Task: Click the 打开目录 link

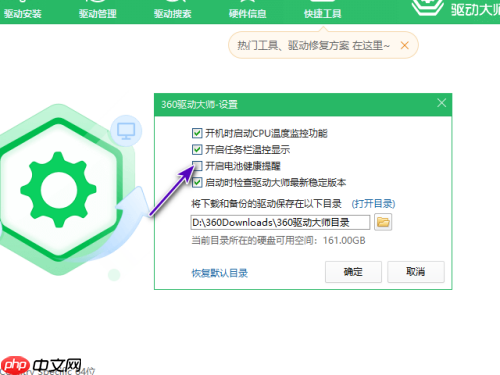Action: pyautogui.click(x=373, y=204)
